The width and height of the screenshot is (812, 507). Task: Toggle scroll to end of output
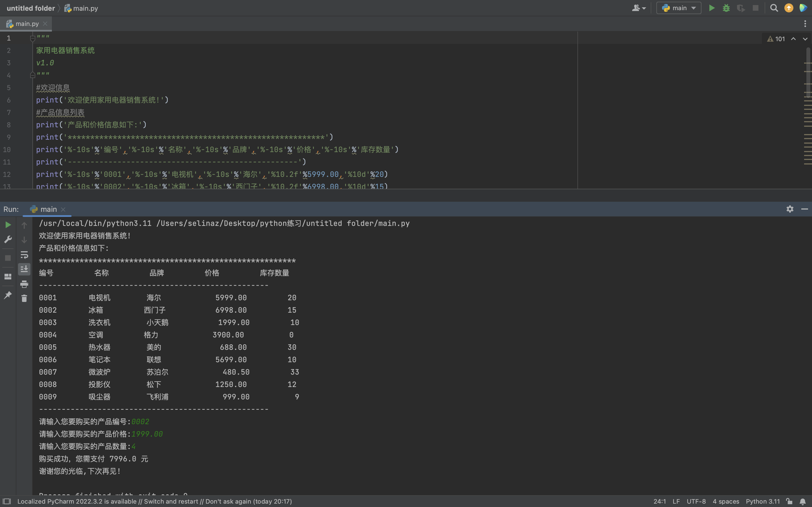(x=24, y=269)
